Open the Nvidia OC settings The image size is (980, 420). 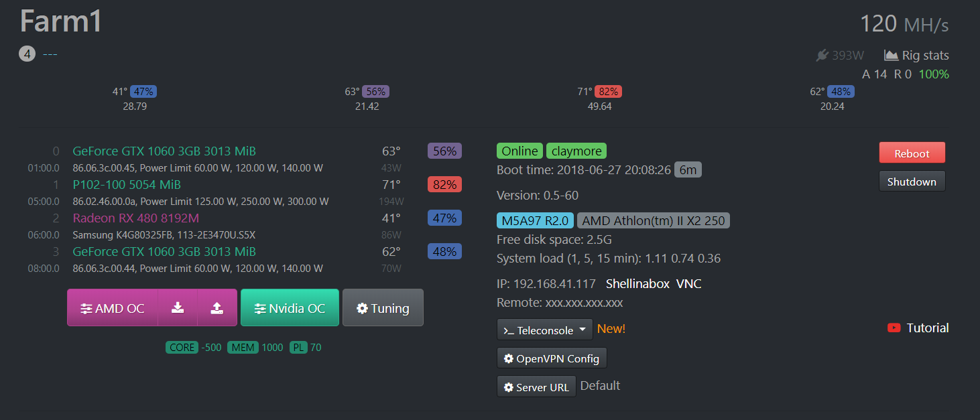(x=290, y=307)
